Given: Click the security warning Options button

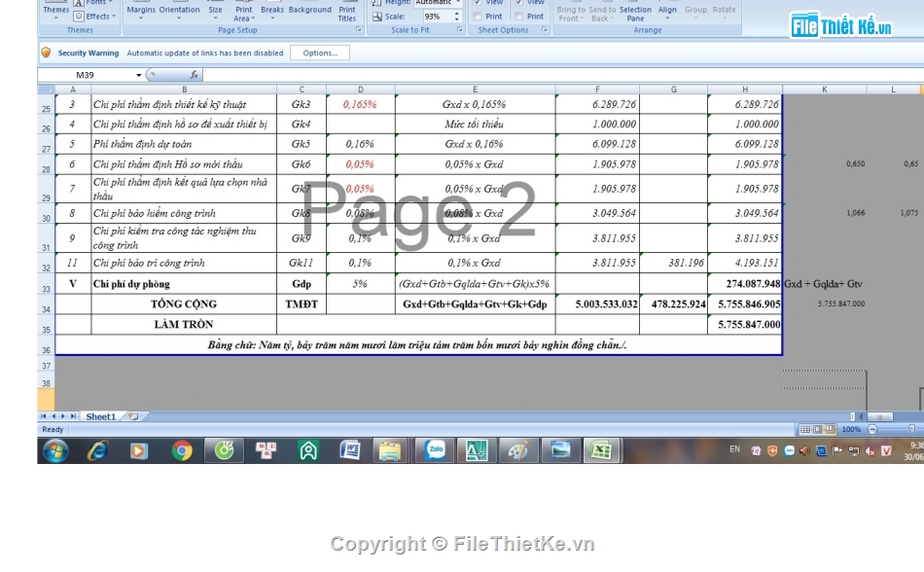Looking at the screenshot, I should [x=320, y=54].
